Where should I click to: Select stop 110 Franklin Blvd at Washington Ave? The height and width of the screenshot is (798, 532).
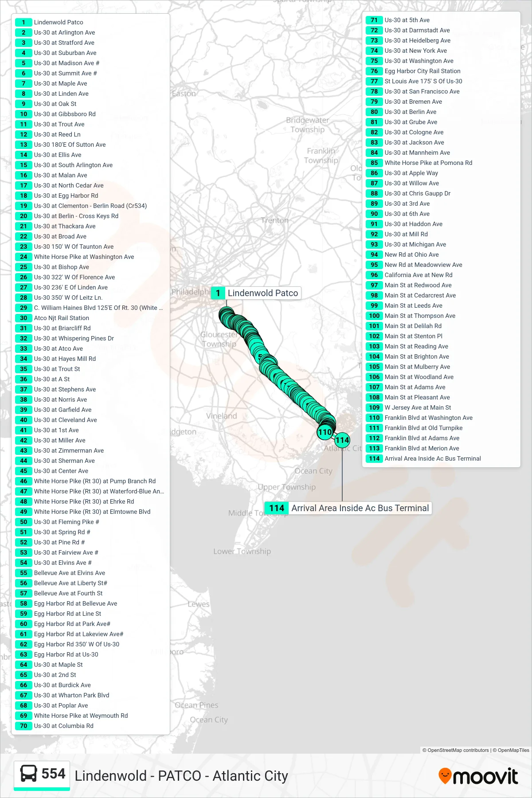click(x=419, y=418)
